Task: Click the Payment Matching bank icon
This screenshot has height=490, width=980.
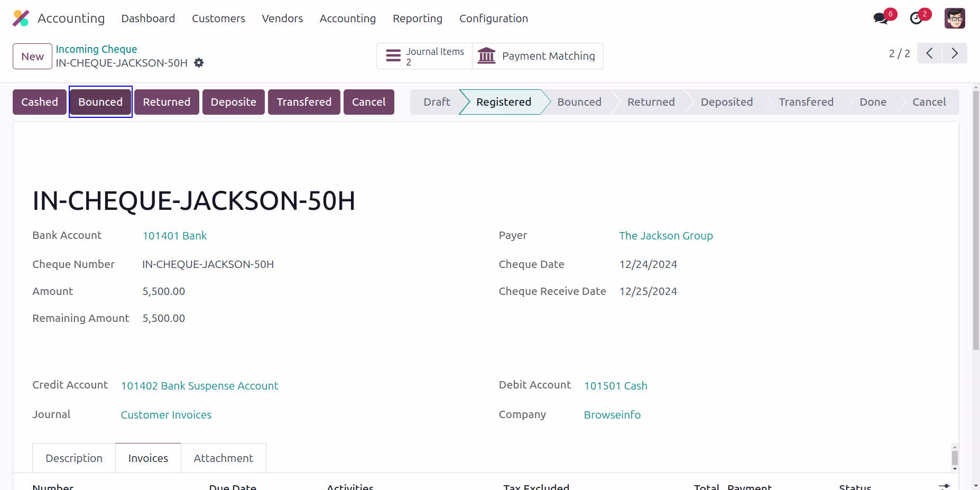Action: coord(486,56)
